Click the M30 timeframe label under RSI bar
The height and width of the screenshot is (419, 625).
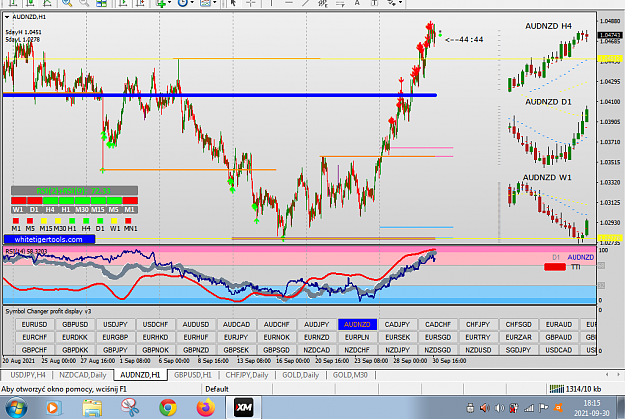pos(82,210)
